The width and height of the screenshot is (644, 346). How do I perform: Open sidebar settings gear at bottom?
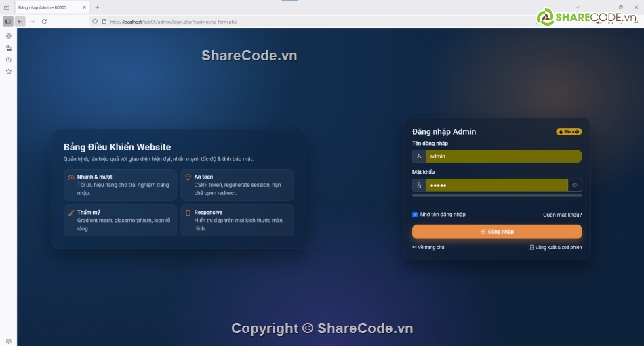(9, 341)
